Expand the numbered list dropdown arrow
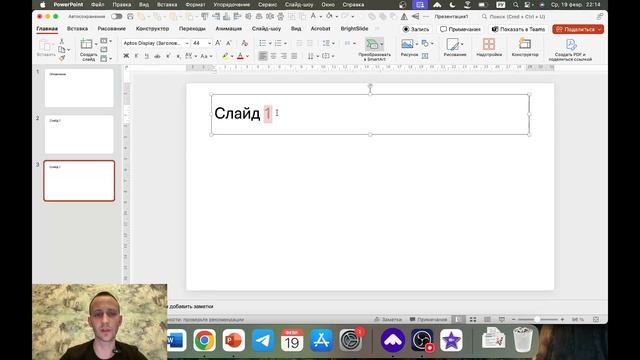 (285, 43)
